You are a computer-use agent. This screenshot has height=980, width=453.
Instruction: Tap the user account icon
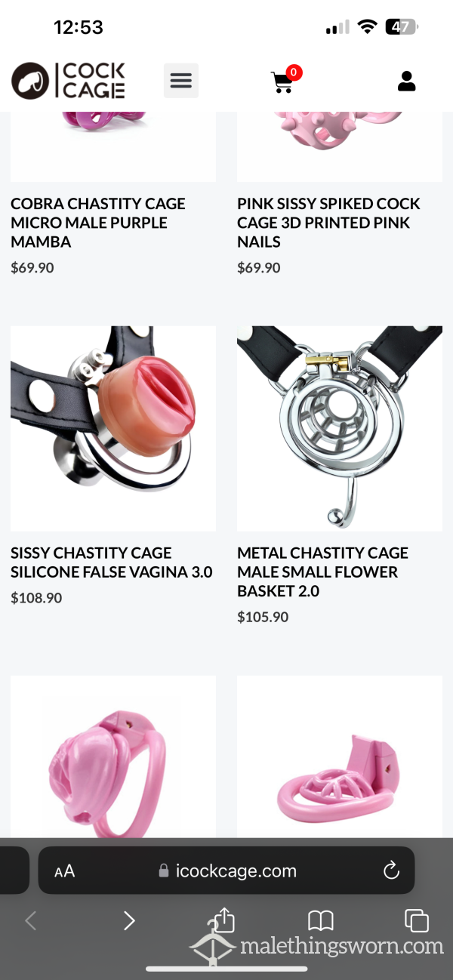pyautogui.click(x=407, y=81)
